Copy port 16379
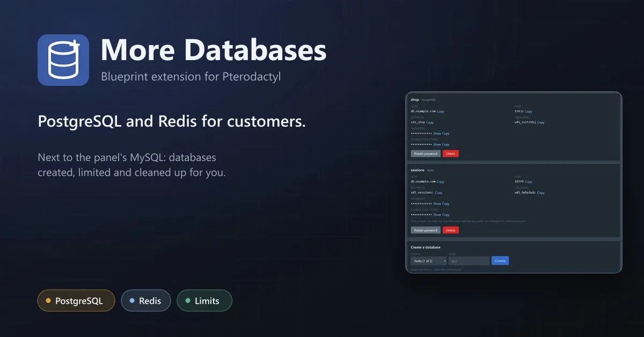The height and width of the screenshot is (337, 644). [529, 182]
